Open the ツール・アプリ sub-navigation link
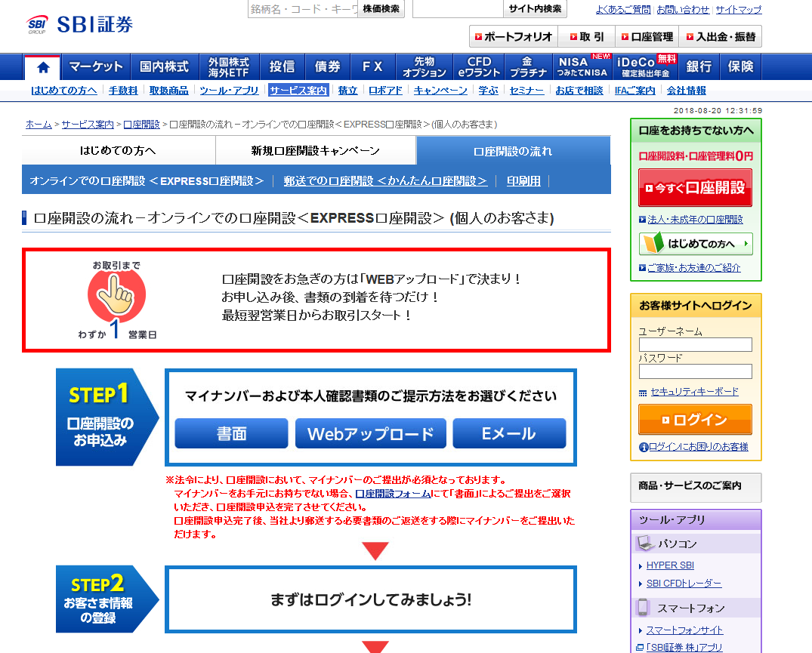Screen dimensions: 812x653 pos(229,91)
